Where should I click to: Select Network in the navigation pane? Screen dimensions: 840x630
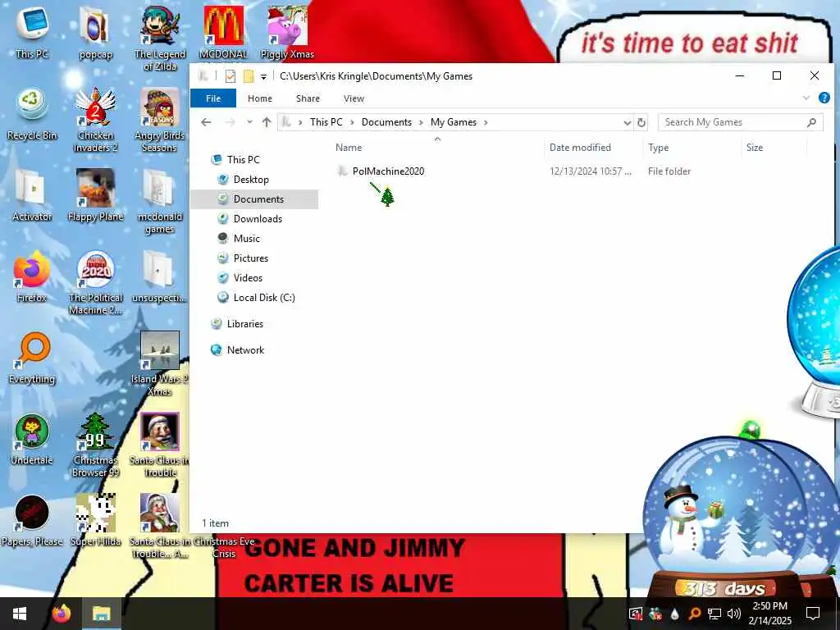click(x=245, y=349)
